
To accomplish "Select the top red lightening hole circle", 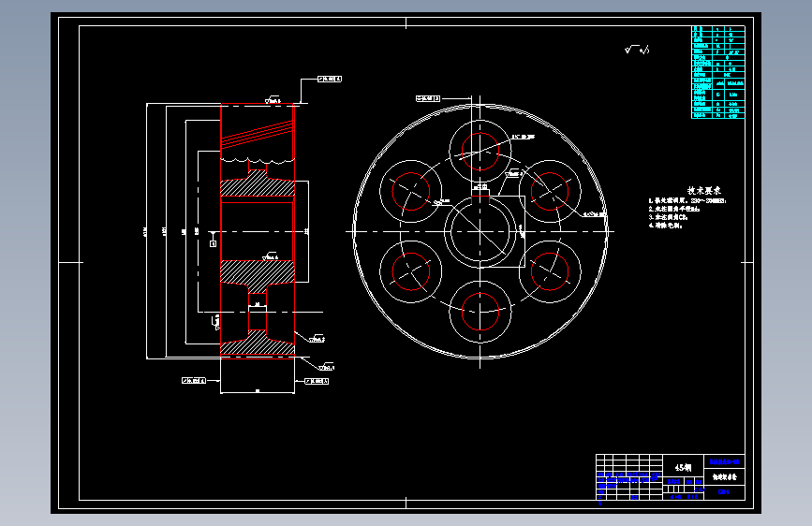I will coord(480,152).
